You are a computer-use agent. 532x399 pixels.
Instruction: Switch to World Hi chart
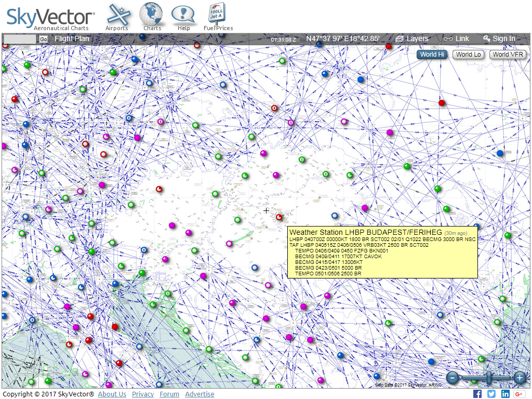click(432, 55)
